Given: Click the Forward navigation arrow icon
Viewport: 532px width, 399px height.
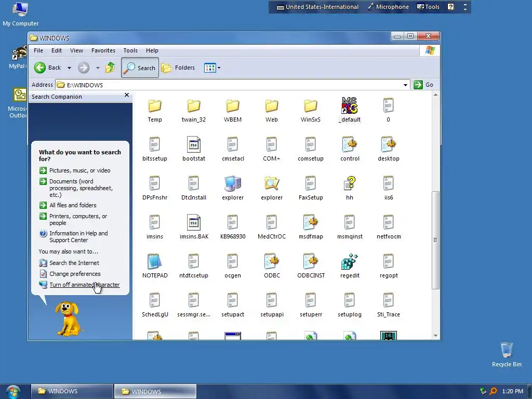Looking at the screenshot, I should [84, 68].
